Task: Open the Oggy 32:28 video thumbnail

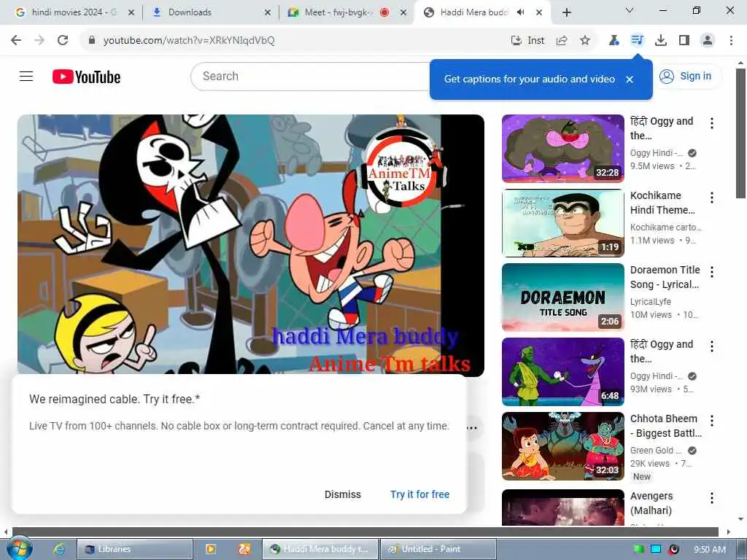Action: point(562,149)
